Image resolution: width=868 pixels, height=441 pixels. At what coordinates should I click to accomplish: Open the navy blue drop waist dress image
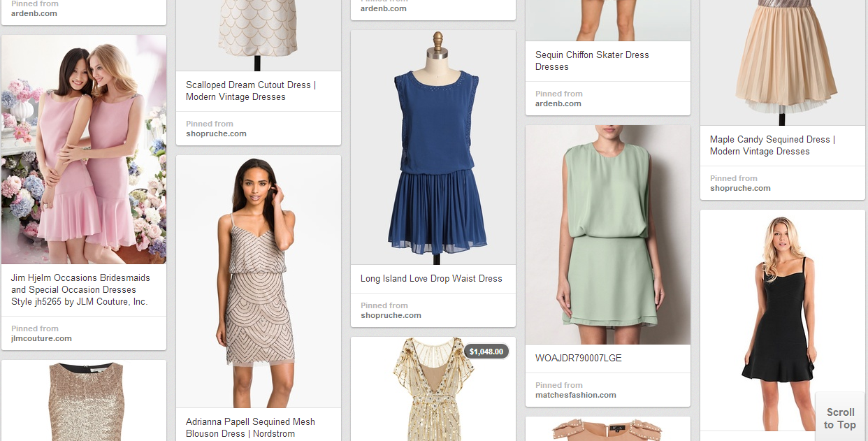[x=433, y=147]
